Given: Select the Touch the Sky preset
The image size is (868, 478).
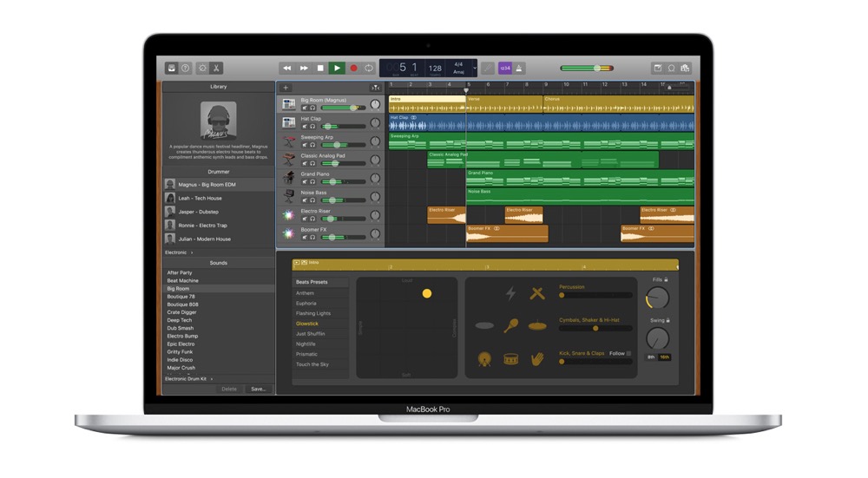Looking at the screenshot, I should pos(320,364).
